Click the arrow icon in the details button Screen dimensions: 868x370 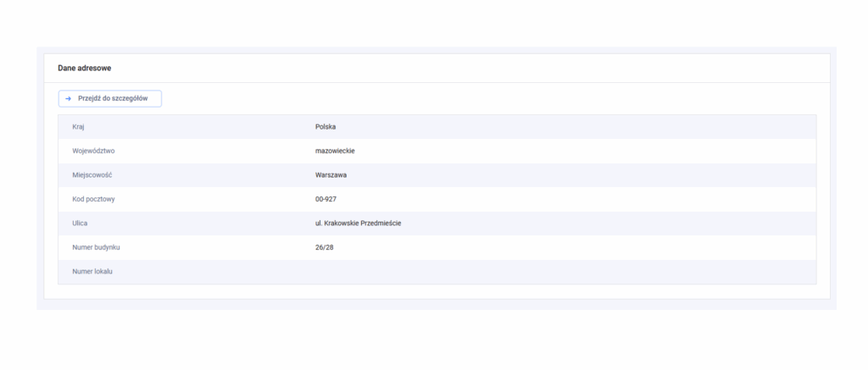[68, 99]
